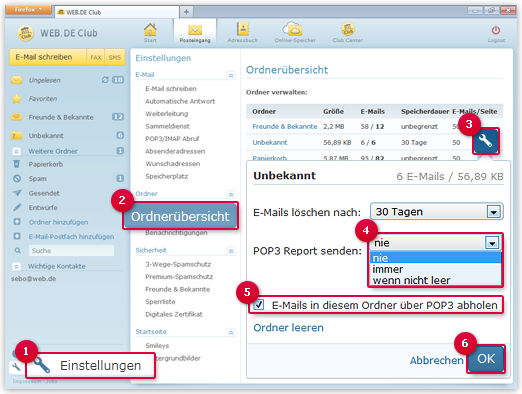Open E-Mails löschen nach dropdown

[436, 211]
